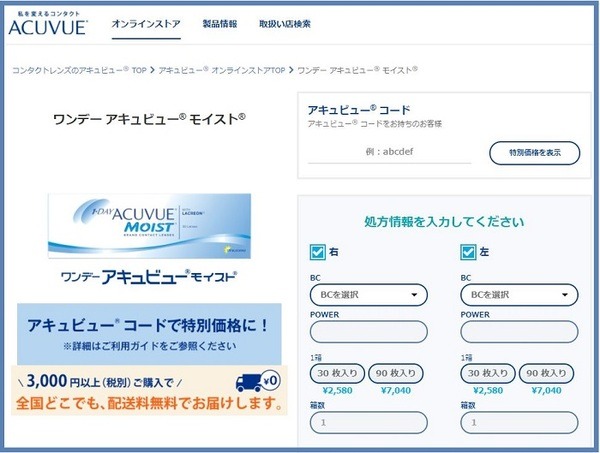Select 90 枚入り for right eye
The image size is (600, 453).
[x=396, y=373]
